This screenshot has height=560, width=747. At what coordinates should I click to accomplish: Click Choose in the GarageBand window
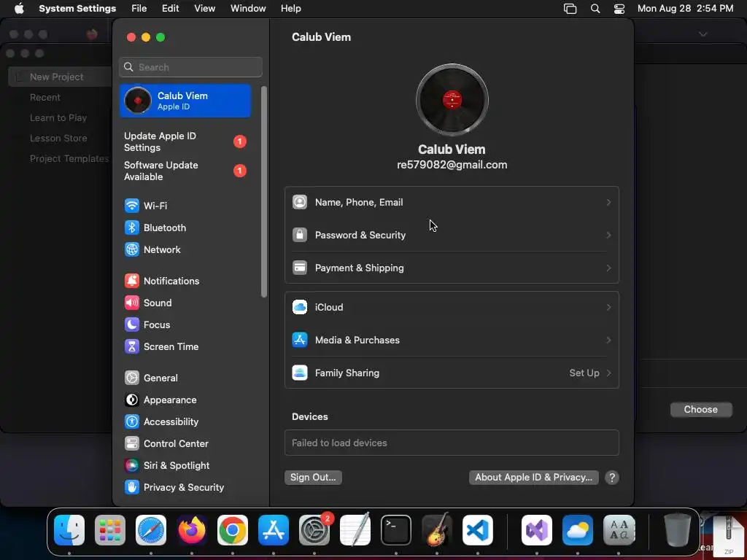tap(701, 410)
